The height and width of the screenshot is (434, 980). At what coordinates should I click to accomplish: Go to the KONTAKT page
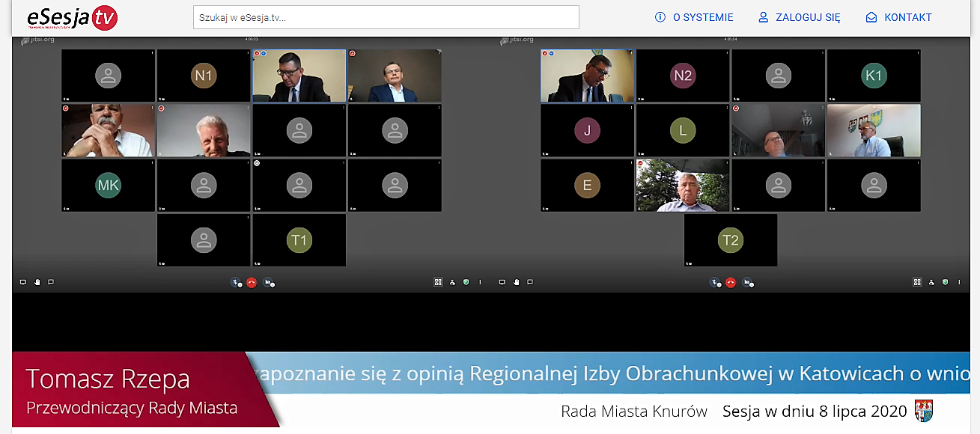(x=899, y=17)
